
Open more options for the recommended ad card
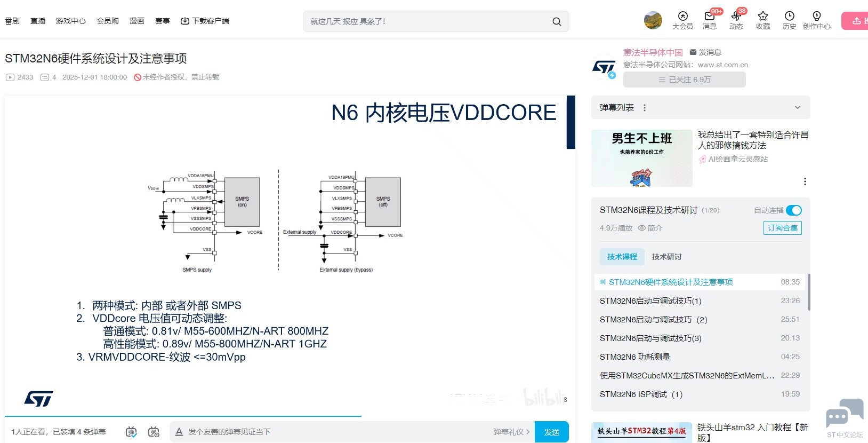[x=805, y=181]
